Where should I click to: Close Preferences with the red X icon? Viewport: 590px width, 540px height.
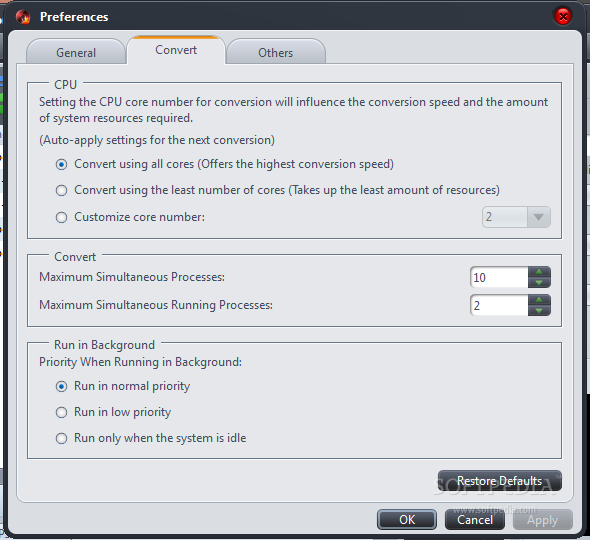[563, 17]
